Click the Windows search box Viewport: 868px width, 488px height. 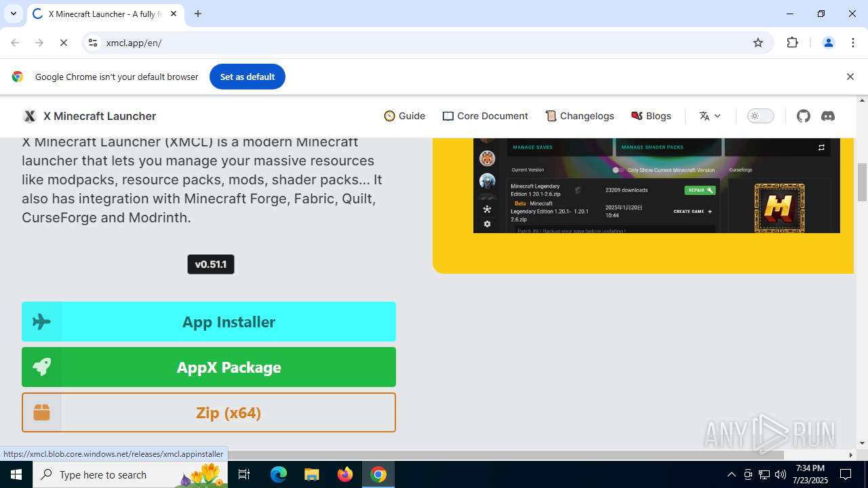pos(130,474)
